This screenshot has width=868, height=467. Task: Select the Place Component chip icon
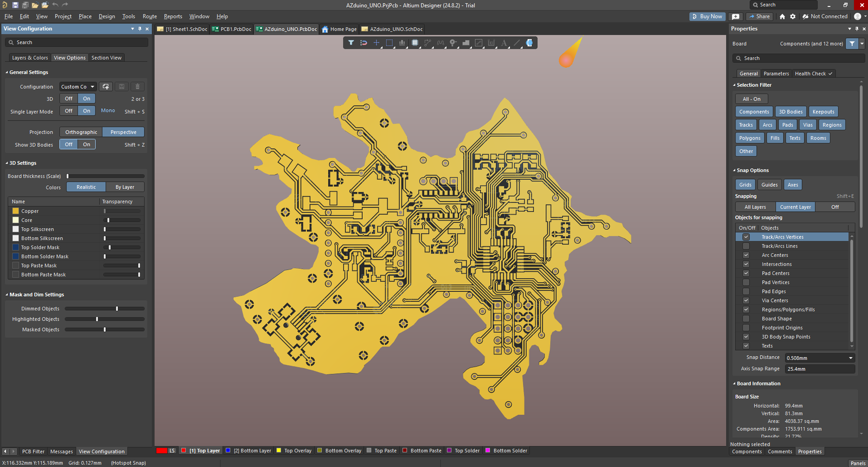click(x=415, y=43)
